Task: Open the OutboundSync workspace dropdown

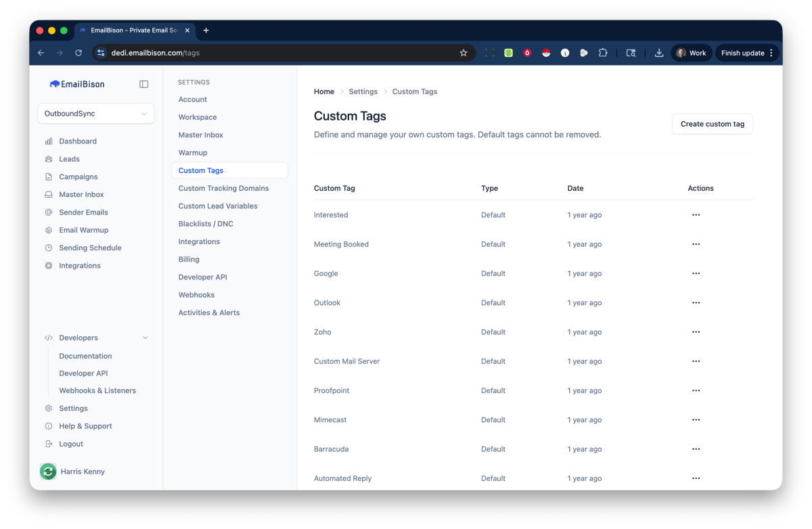Action: click(x=95, y=114)
